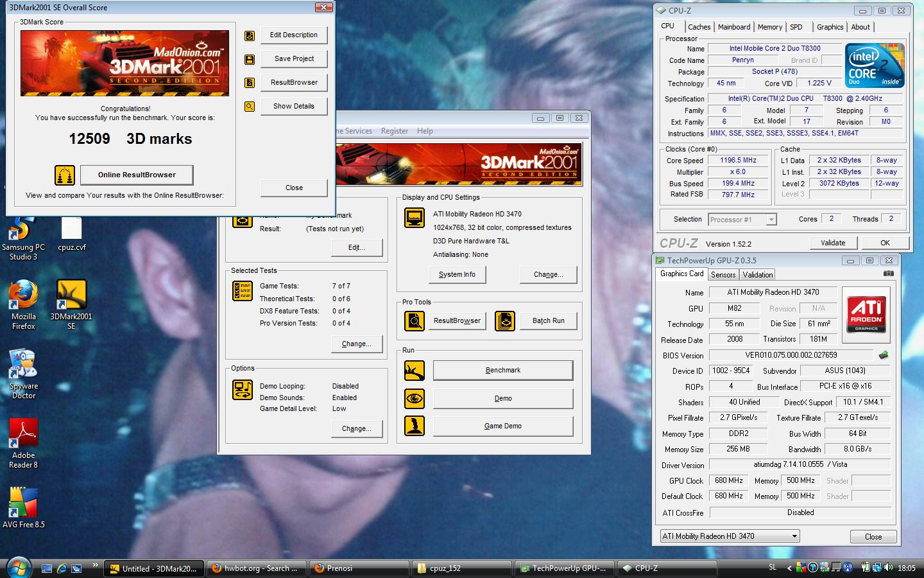Screen dimensions: 924x578
Task: Click Internet Explorer quick launch icon
Action: [x=62, y=568]
